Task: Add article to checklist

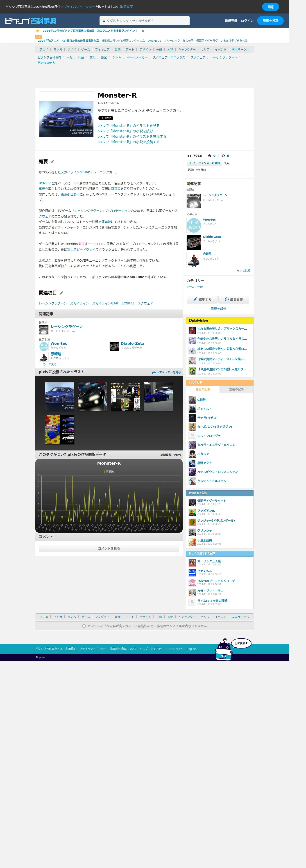Action: point(204,163)
